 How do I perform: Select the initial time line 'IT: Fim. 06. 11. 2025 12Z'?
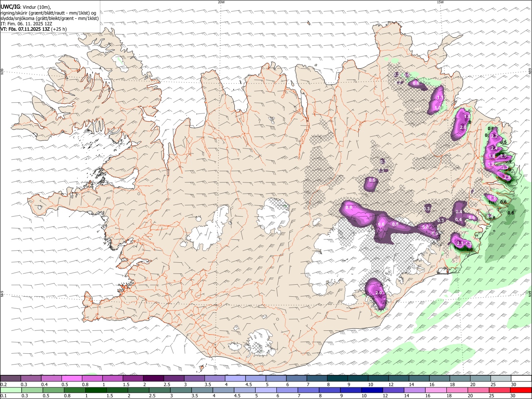click(x=26, y=24)
